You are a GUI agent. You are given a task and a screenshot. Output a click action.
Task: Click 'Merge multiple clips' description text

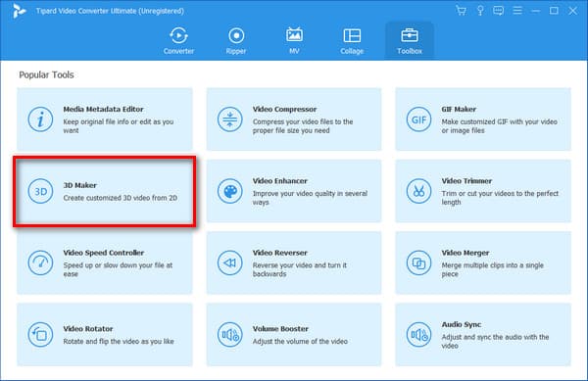click(x=492, y=269)
